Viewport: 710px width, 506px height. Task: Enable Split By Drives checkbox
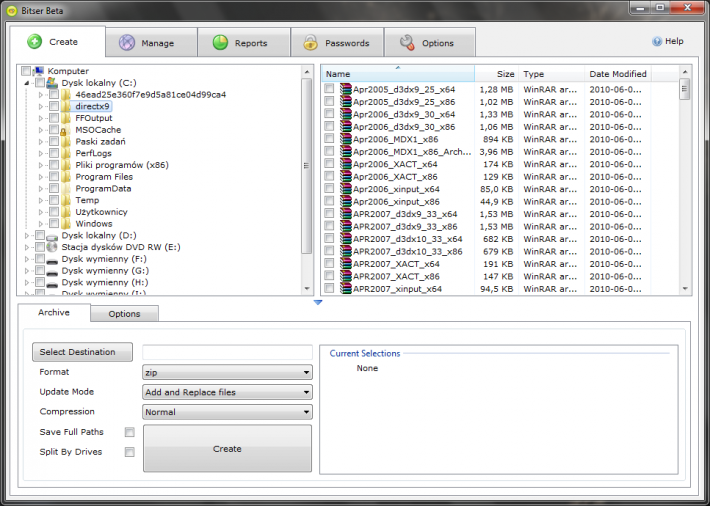click(130, 452)
